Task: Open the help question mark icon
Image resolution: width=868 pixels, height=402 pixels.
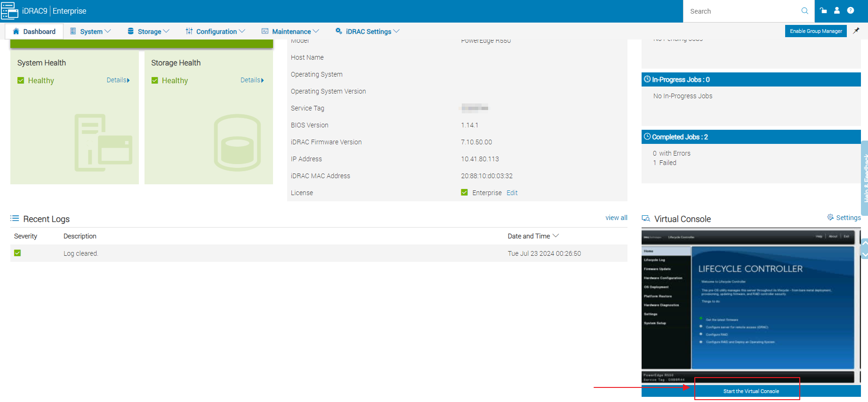Action: click(x=851, y=10)
